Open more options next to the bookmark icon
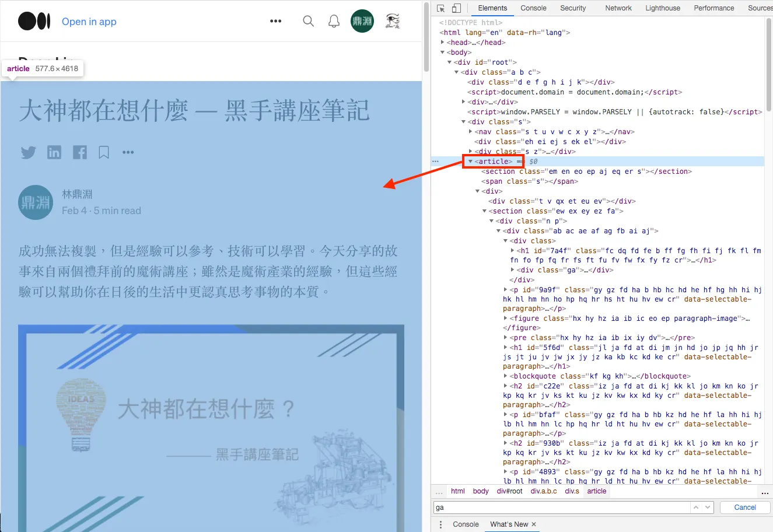Image resolution: width=773 pixels, height=532 pixels. click(128, 153)
